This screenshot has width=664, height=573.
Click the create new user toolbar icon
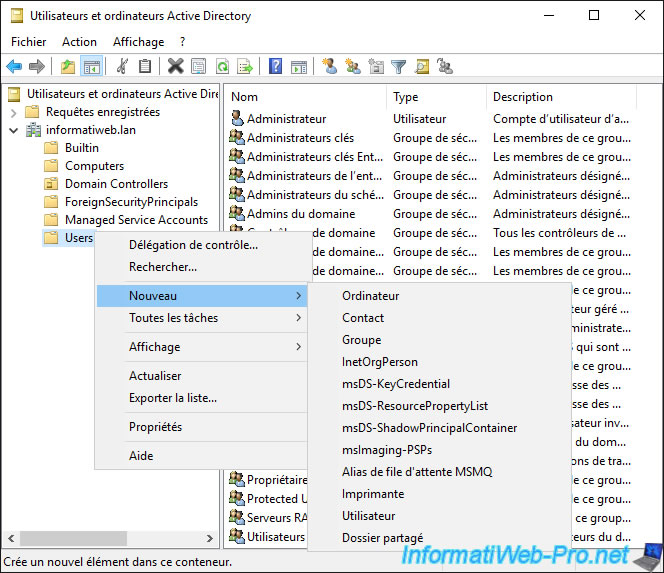coord(329,67)
